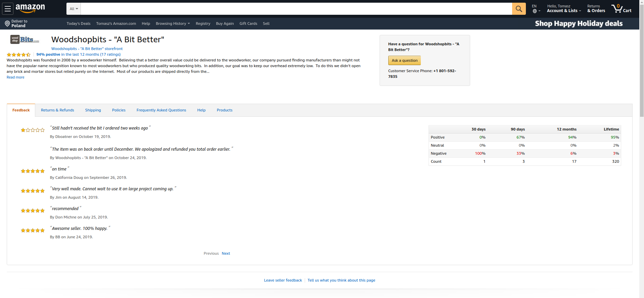This screenshot has width=644, height=298.
Task: Open the cart icon
Action: pyautogui.click(x=621, y=8)
